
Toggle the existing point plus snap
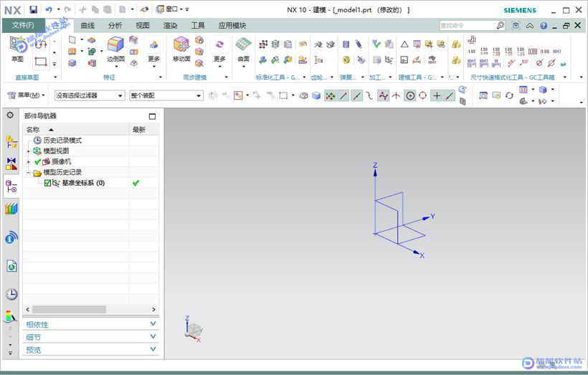coord(437,95)
